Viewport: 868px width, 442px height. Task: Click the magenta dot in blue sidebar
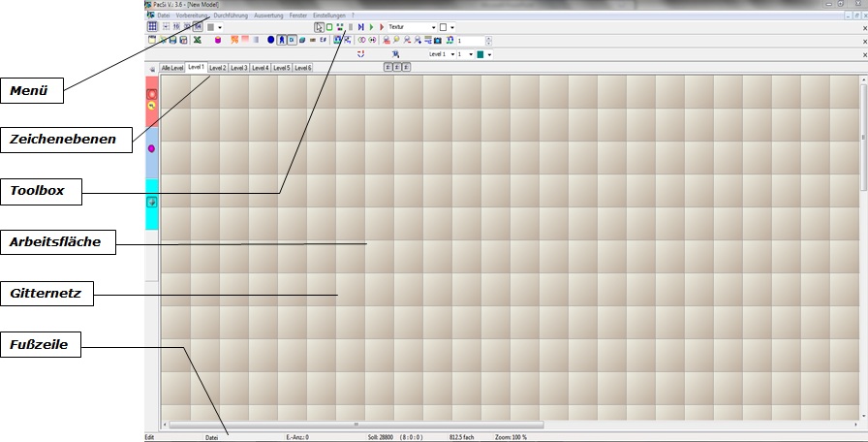click(x=152, y=148)
